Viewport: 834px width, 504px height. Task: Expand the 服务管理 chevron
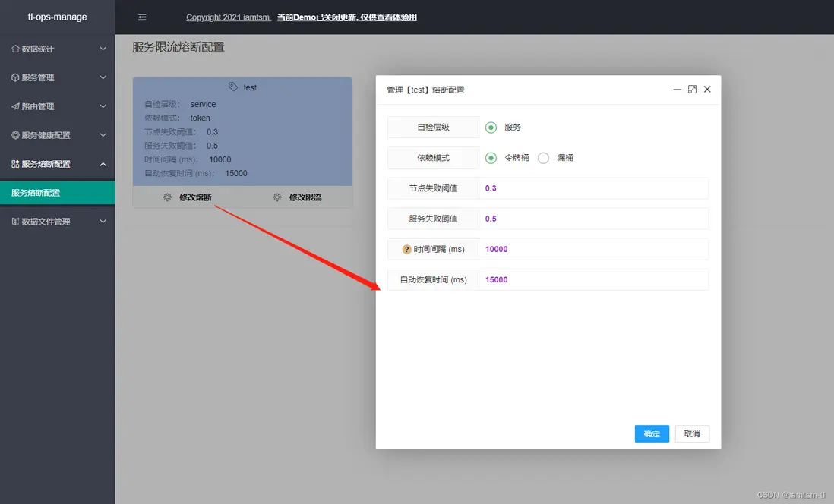(103, 77)
